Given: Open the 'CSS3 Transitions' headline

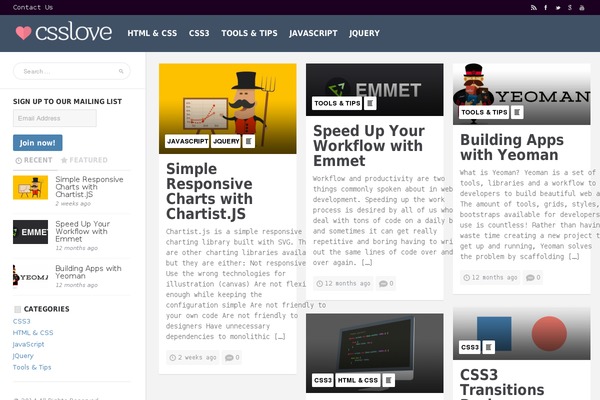Looking at the screenshot, I should [x=502, y=382].
